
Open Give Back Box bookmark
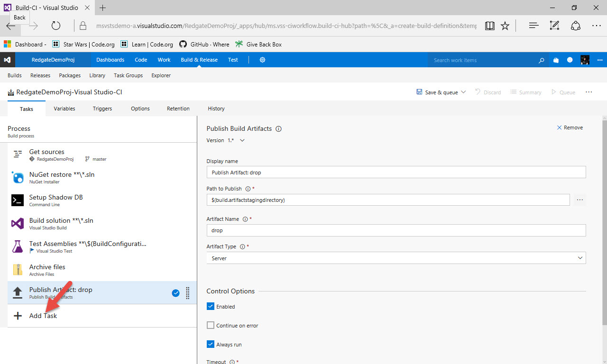pos(258,45)
